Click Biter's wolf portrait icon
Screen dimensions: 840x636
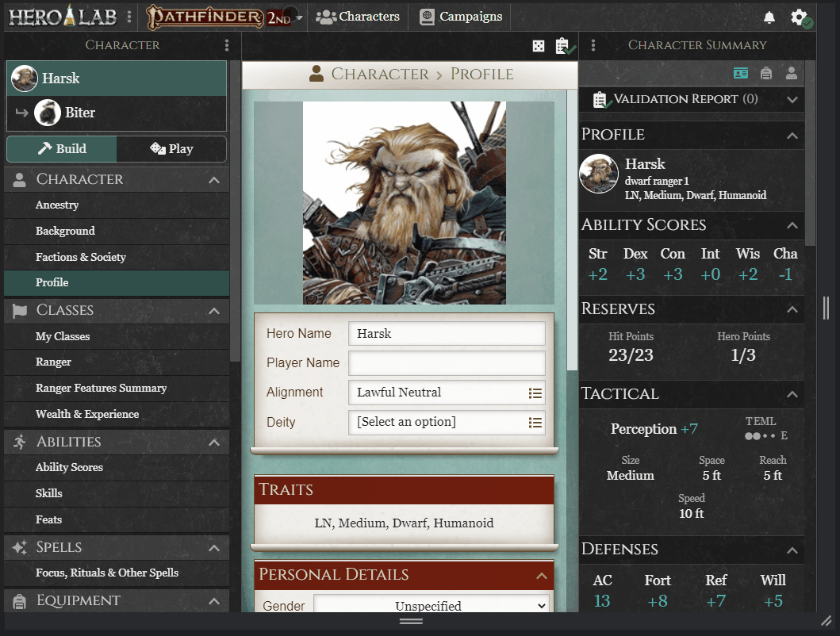click(48, 113)
